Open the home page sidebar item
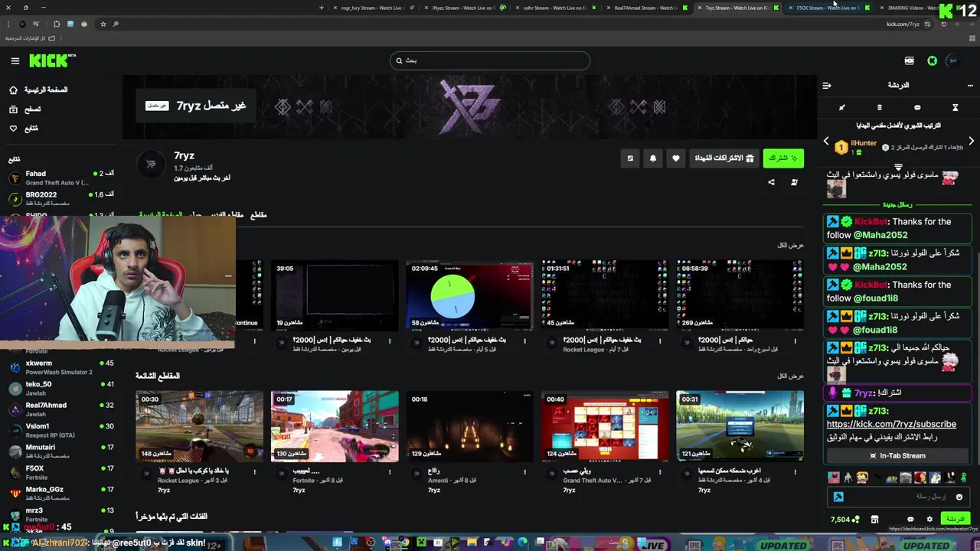The width and height of the screenshot is (980, 551). (38, 90)
